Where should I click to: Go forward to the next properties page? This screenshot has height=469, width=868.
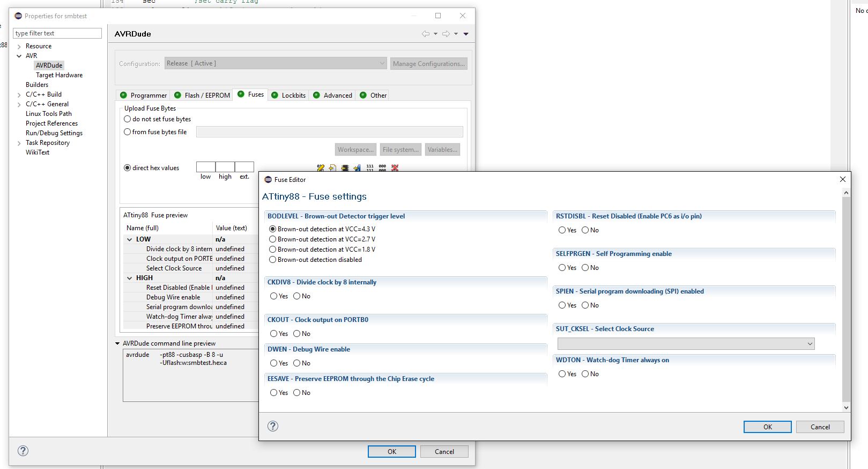tap(446, 34)
